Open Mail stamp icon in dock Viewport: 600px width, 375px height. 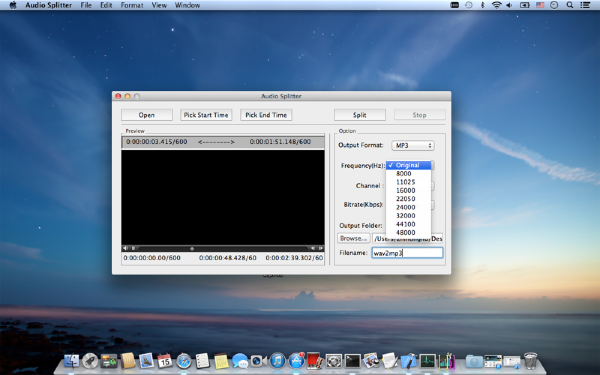pyautogui.click(x=146, y=361)
